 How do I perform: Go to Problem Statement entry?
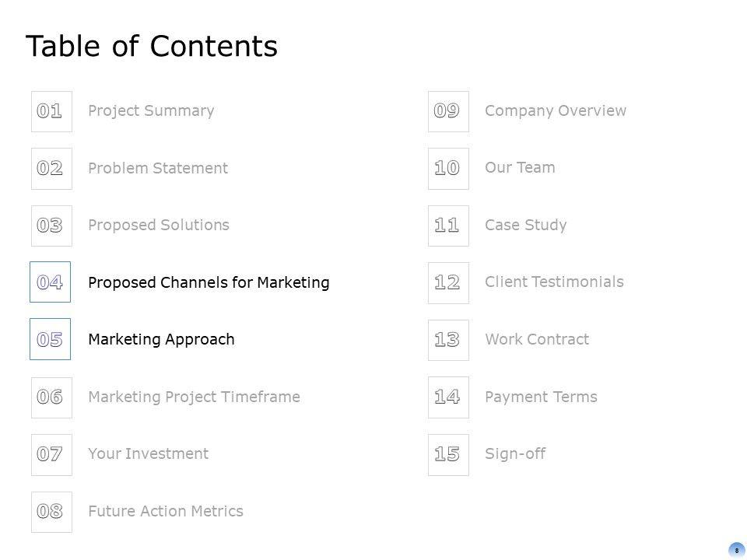tap(158, 168)
